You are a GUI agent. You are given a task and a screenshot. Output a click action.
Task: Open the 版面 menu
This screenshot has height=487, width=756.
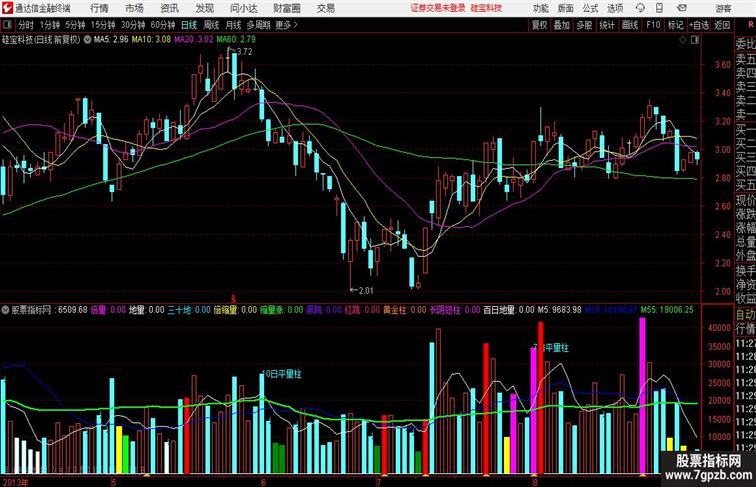(x=566, y=8)
